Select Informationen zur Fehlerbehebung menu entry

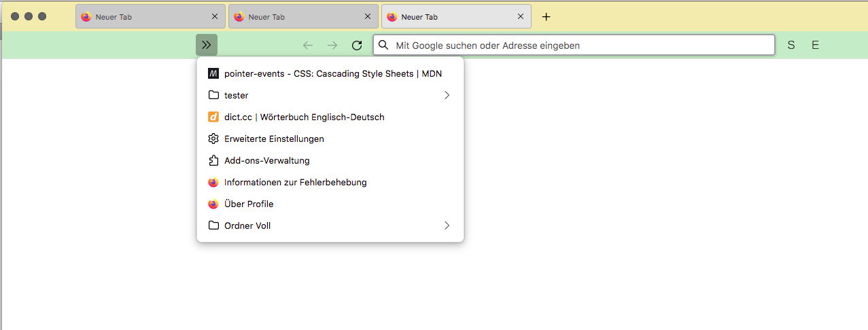295,182
